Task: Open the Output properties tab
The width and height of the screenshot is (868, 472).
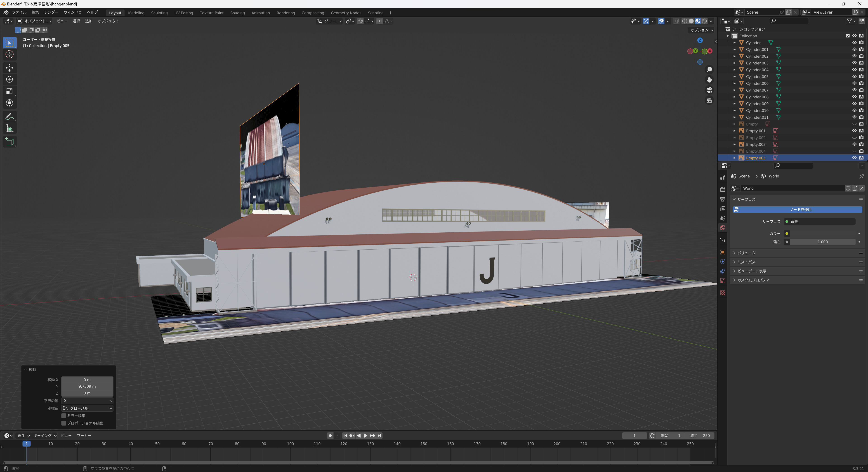Action: coord(722,199)
